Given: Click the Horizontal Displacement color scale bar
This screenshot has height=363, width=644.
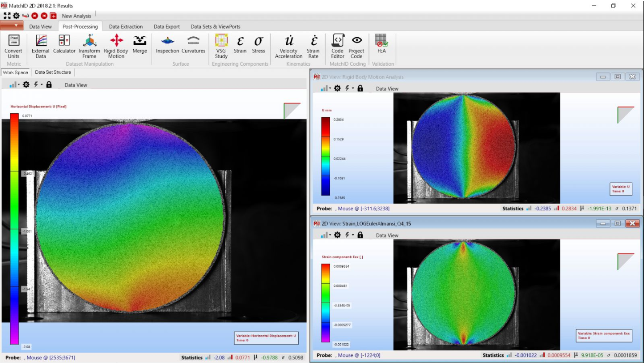Looking at the screenshot, I should pos(14,228).
